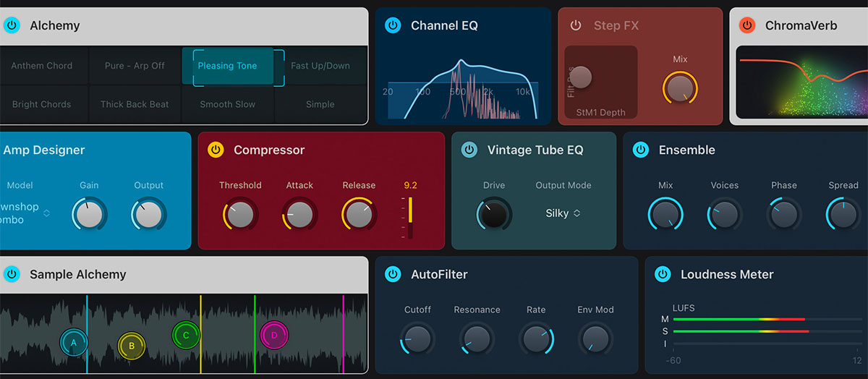Click the LUFS label in Loudness Meter

click(684, 308)
